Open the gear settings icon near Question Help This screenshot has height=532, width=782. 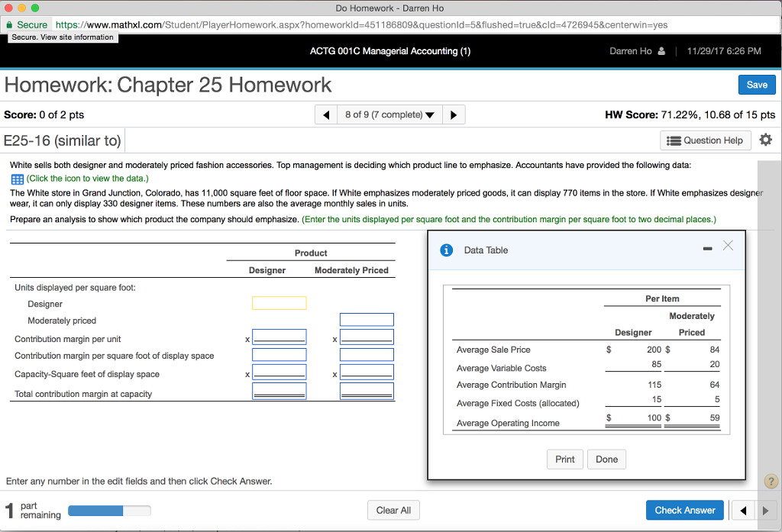pyautogui.click(x=765, y=140)
